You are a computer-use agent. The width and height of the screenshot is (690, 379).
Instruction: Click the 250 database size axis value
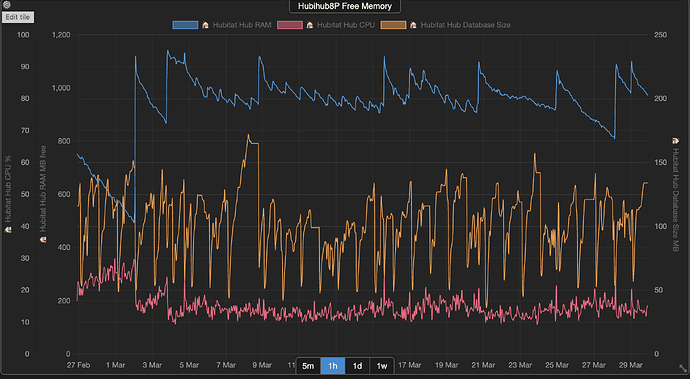(661, 35)
